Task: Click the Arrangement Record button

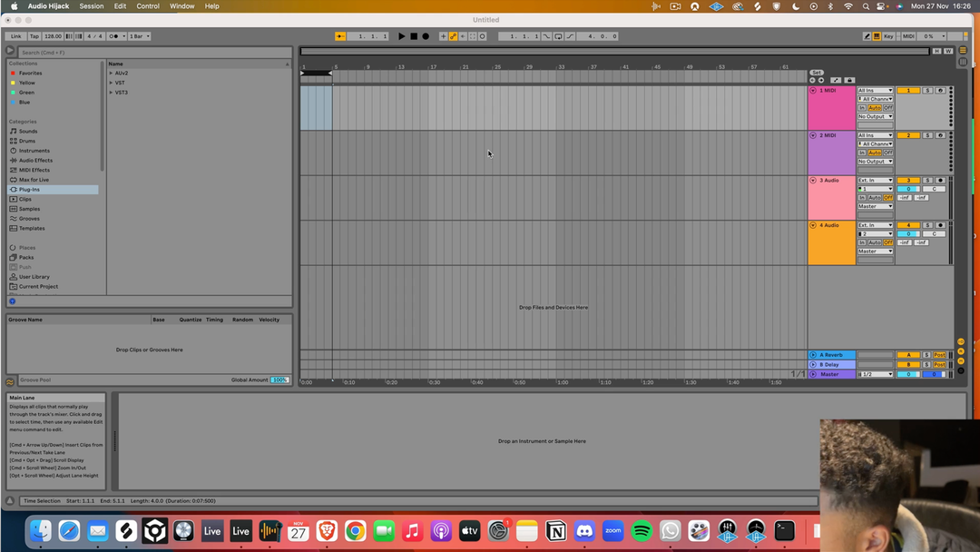Action: click(426, 36)
